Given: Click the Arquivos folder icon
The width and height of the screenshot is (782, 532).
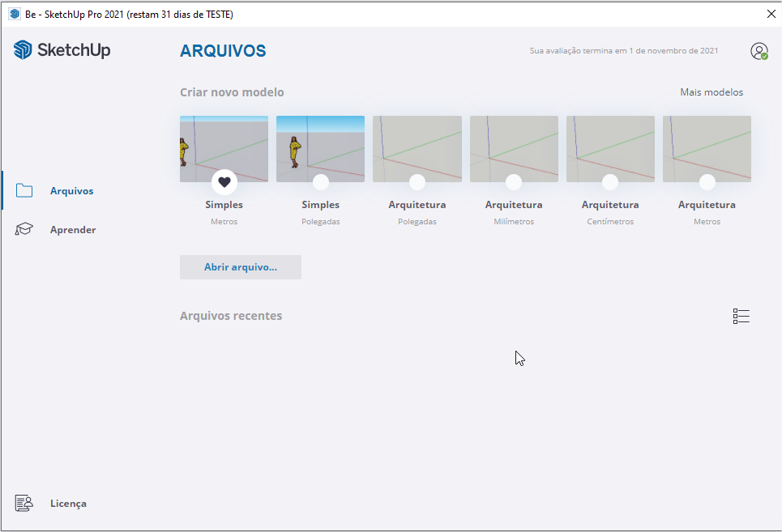Looking at the screenshot, I should [24, 190].
